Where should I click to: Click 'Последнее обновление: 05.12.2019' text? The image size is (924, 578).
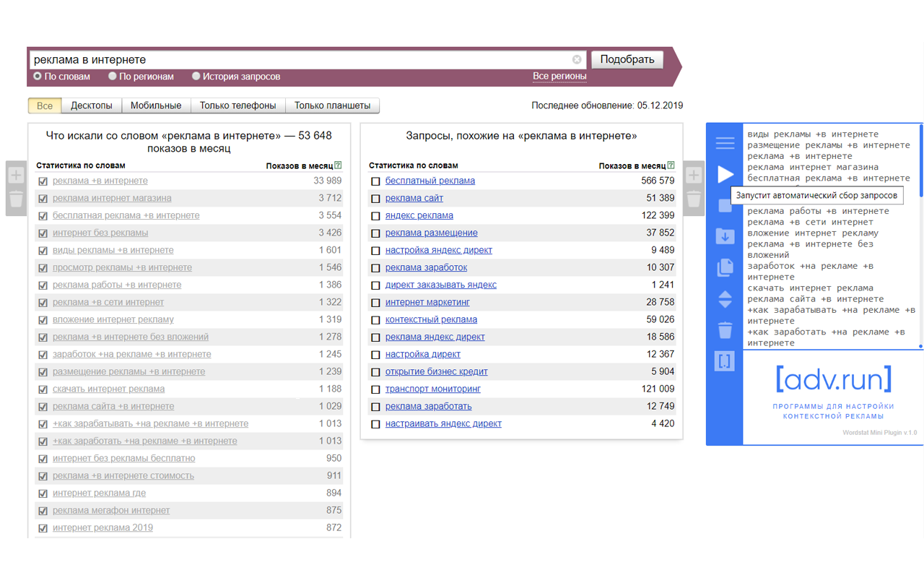pyautogui.click(x=607, y=105)
